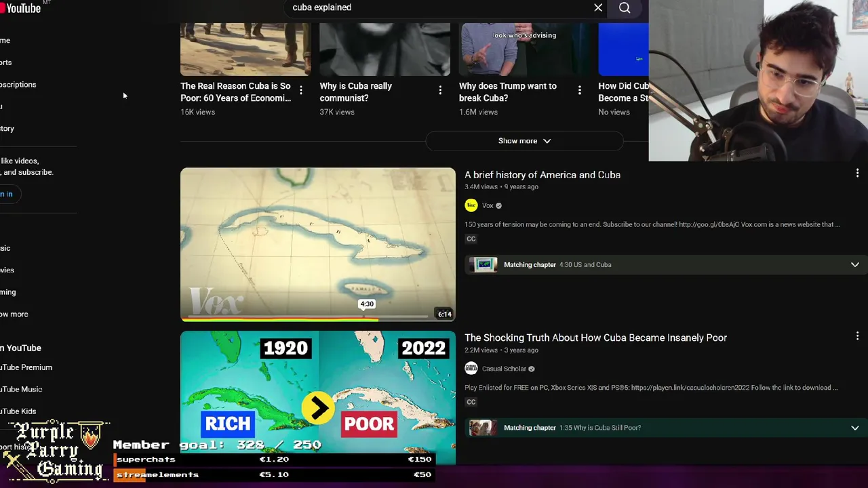Expand the 'Why is Cuba Still Poor?' chapter chevron
This screenshot has width=868, height=488.
click(854, 428)
